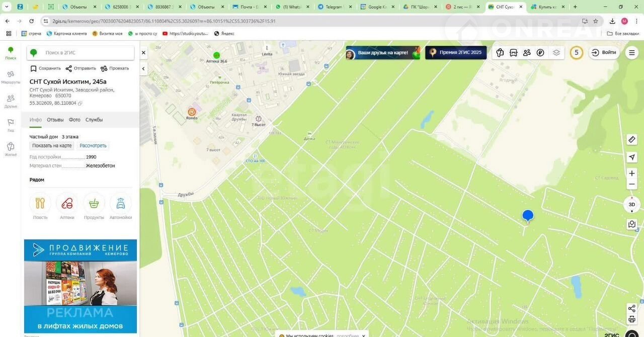Open the hamburger main menu
The height and width of the screenshot is (337, 644).
tap(632, 53)
